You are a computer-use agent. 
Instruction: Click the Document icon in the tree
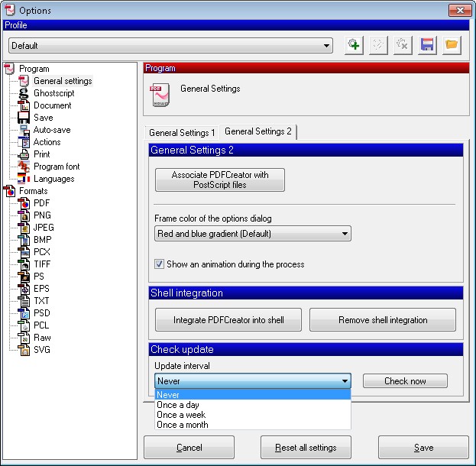pyautogui.click(x=24, y=105)
